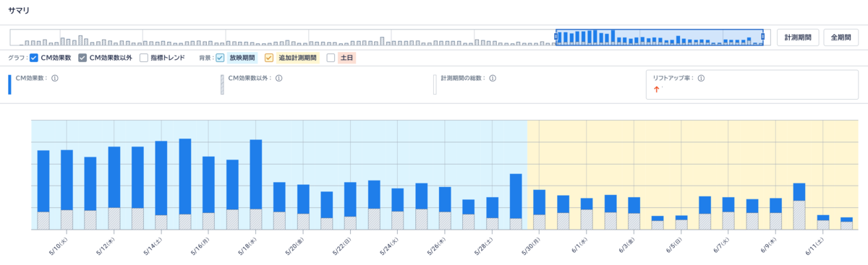Image resolution: width=868 pixels, height=265 pixels.
Task: Select the blue bar for 5/14(土)
Action: 161,178
